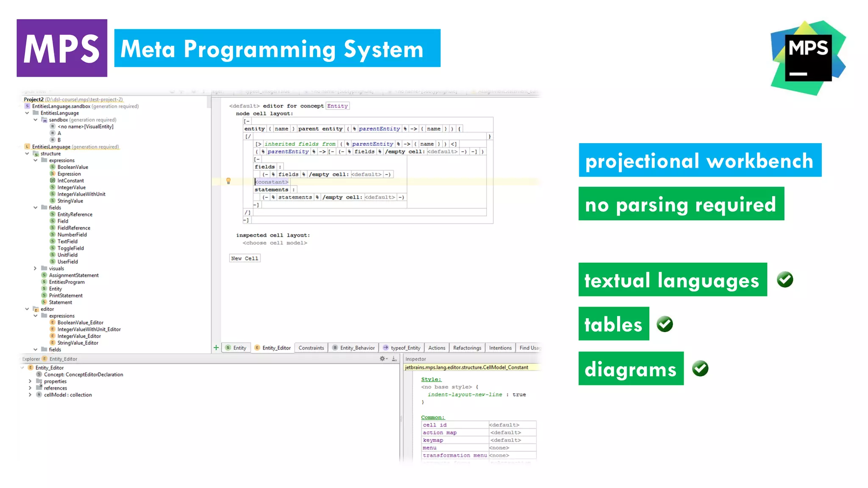Open the Explorer gear settings icon

tap(382, 359)
